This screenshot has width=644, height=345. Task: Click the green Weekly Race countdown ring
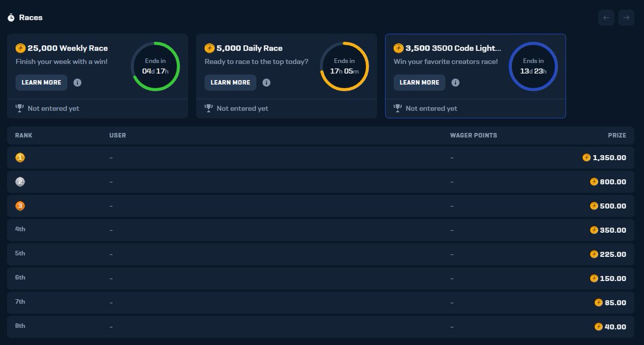(155, 67)
